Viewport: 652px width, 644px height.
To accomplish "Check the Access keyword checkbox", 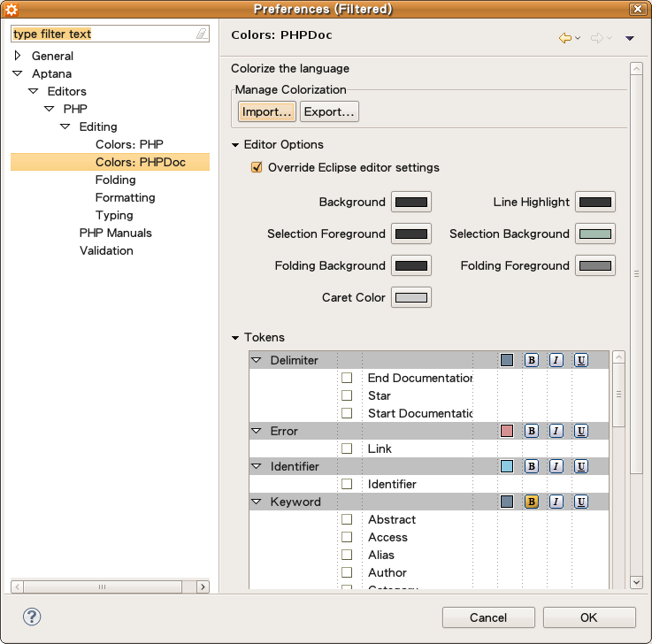I will 347,537.
